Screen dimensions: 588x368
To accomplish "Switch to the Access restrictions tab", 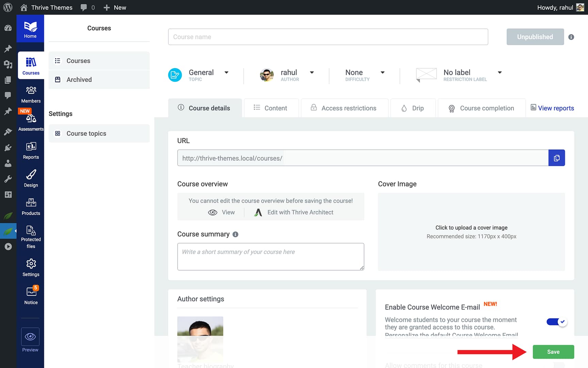I will (x=344, y=108).
